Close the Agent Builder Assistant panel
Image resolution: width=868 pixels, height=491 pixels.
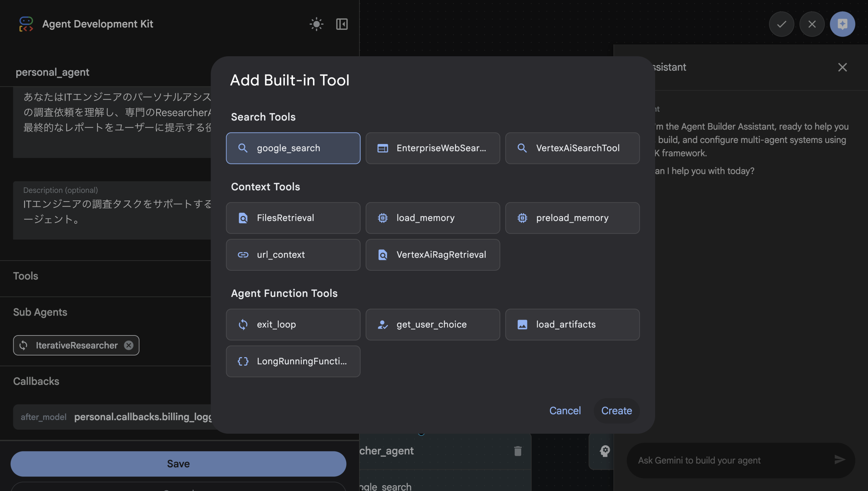pyautogui.click(x=842, y=67)
